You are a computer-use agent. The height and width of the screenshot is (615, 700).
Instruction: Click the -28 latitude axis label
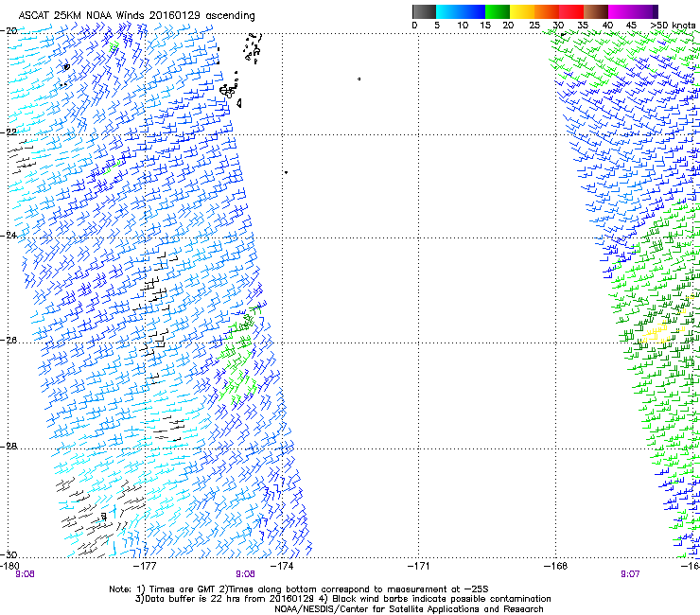click(9, 447)
